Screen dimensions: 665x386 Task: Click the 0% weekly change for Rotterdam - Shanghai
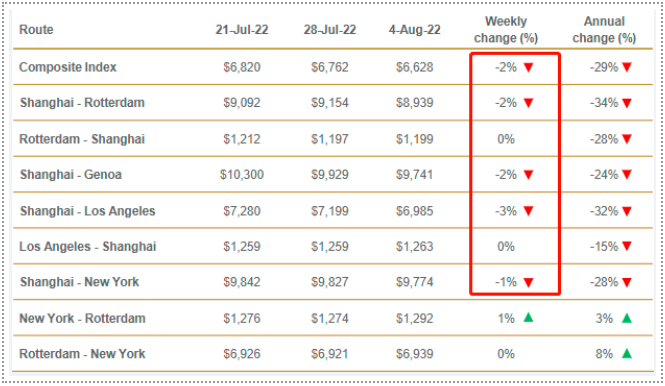(x=506, y=139)
